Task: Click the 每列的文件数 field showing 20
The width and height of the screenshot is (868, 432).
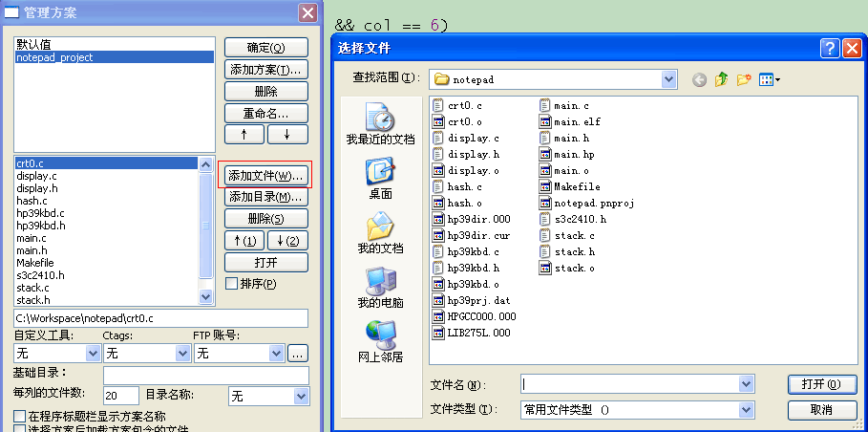Action: (121, 396)
